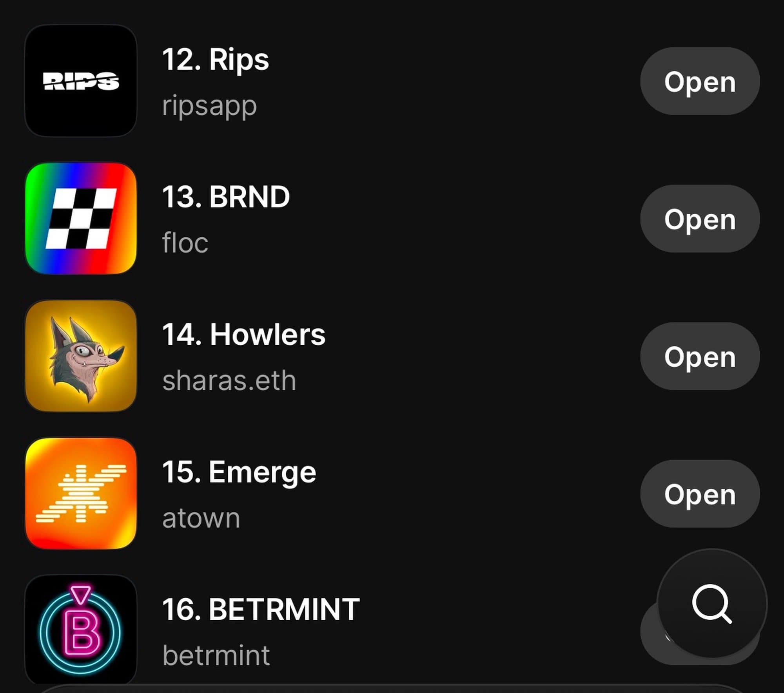Open search with the magnifier button

click(712, 603)
